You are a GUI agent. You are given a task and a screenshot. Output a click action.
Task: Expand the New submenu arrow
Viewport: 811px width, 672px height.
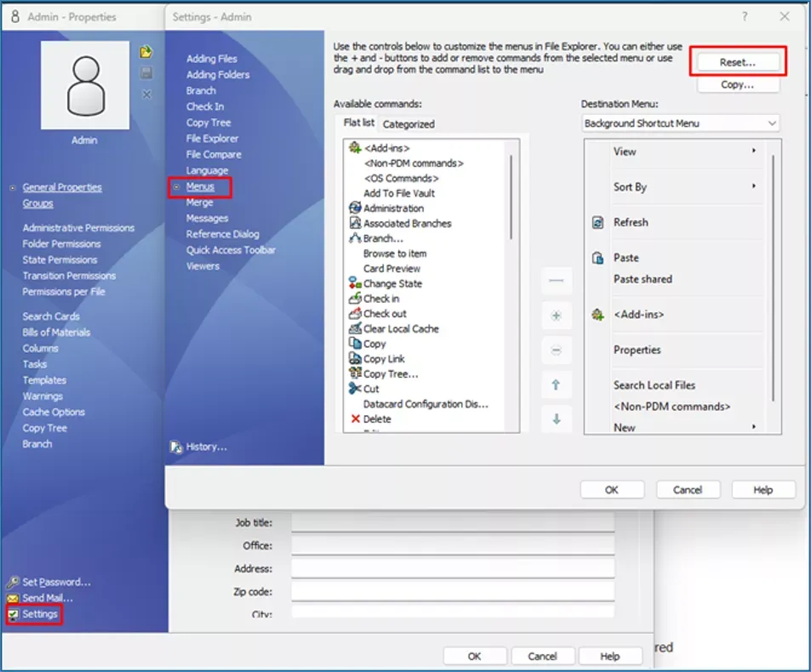click(x=754, y=426)
